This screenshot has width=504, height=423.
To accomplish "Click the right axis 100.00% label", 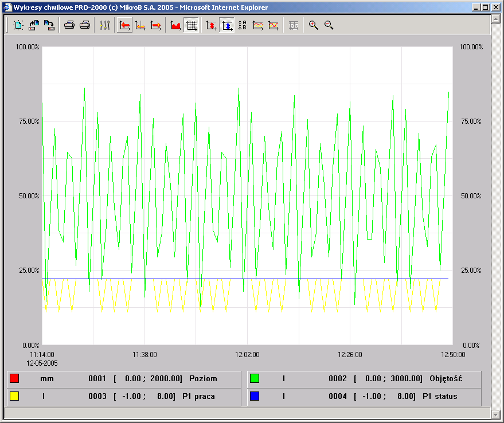I will pyautogui.click(x=471, y=46).
